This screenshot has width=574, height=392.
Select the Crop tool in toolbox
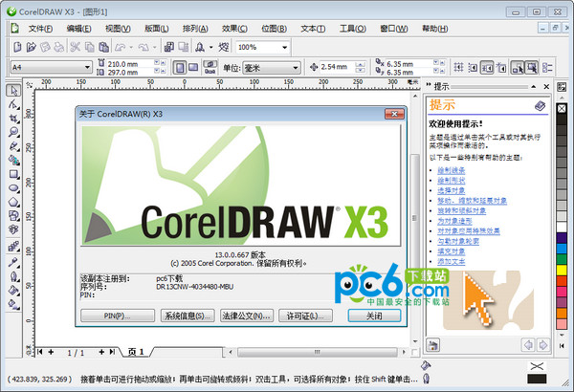[13, 119]
